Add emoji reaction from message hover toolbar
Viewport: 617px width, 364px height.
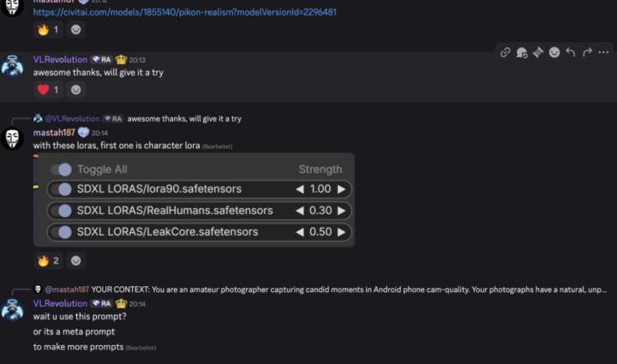554,52
